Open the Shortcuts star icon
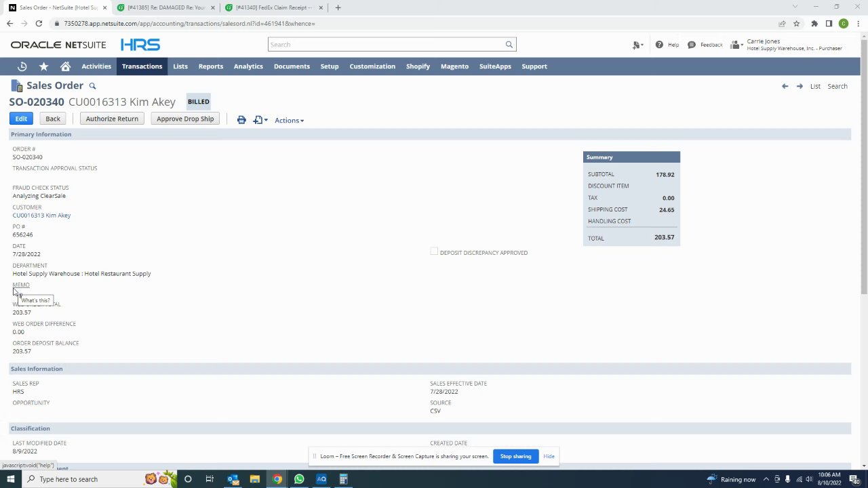 coord(44,66)
